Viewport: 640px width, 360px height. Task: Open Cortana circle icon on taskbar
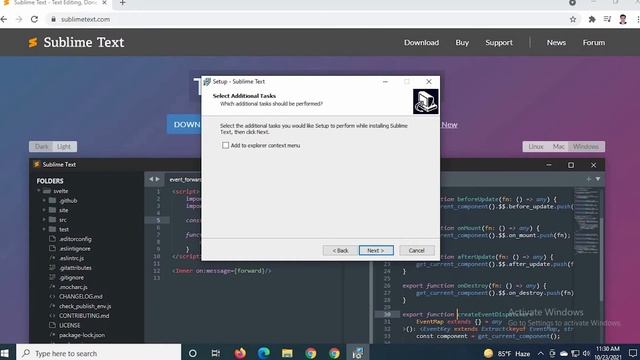coord(193,353)
